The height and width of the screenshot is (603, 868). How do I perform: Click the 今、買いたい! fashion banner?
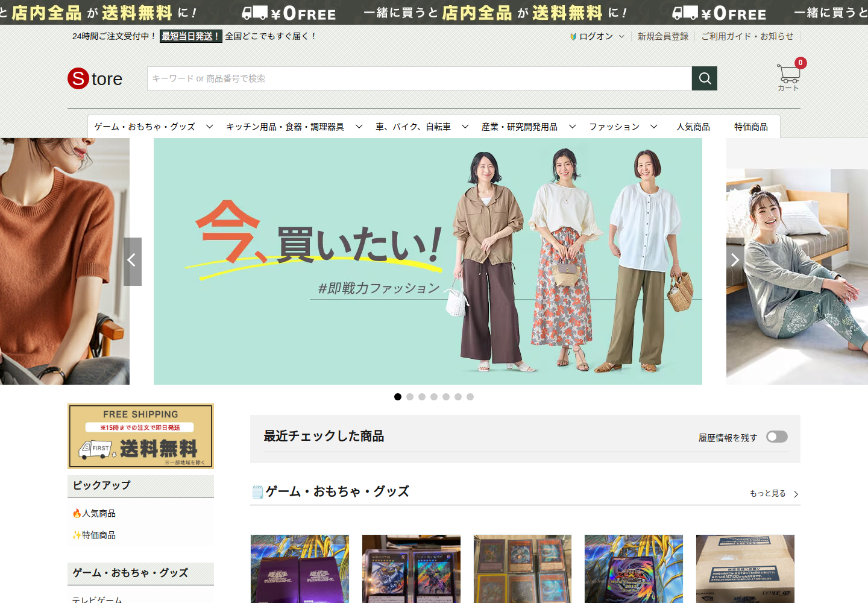(x=428, y=261)
